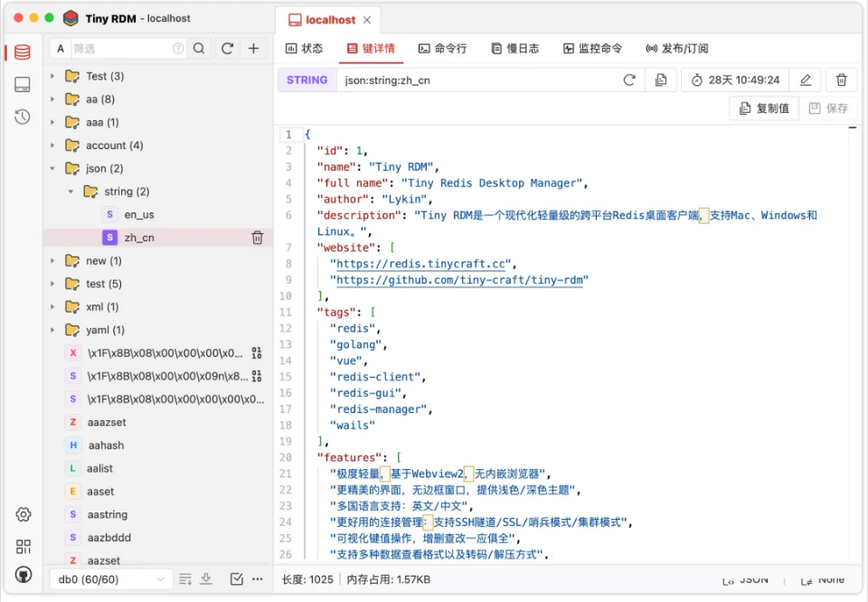Delete the zh_cn key using trash icon
This screenshot has width=868, height=602.
[x=258, y=238]
